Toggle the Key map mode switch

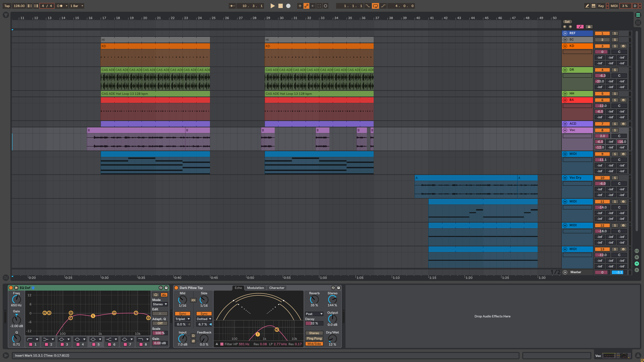[601, 6]
